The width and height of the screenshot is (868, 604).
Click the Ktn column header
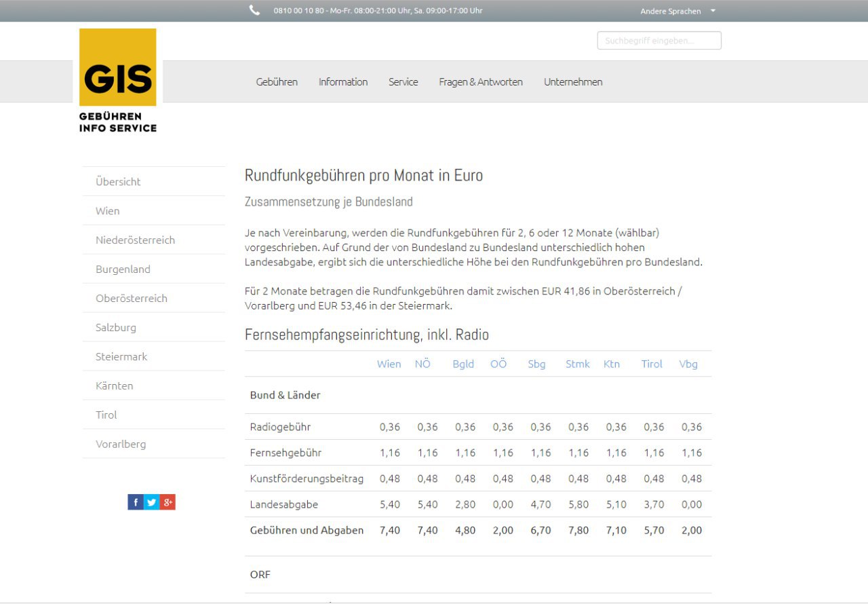612,364
